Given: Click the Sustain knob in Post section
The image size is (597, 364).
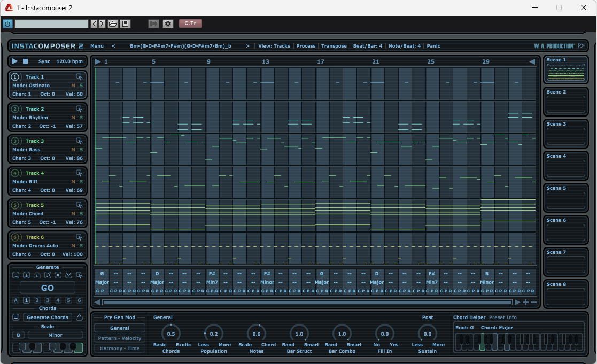Looking at the screenshot, I should (x=428, y=334).
